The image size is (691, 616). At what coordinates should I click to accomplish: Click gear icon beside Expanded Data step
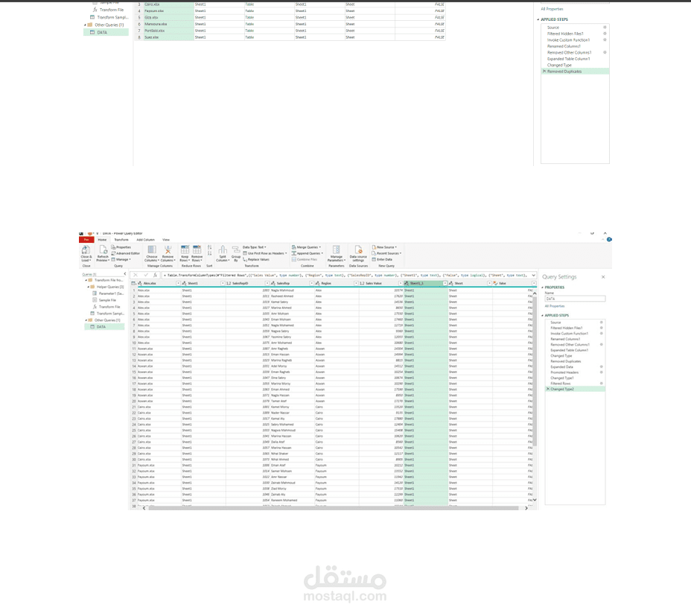602,367
